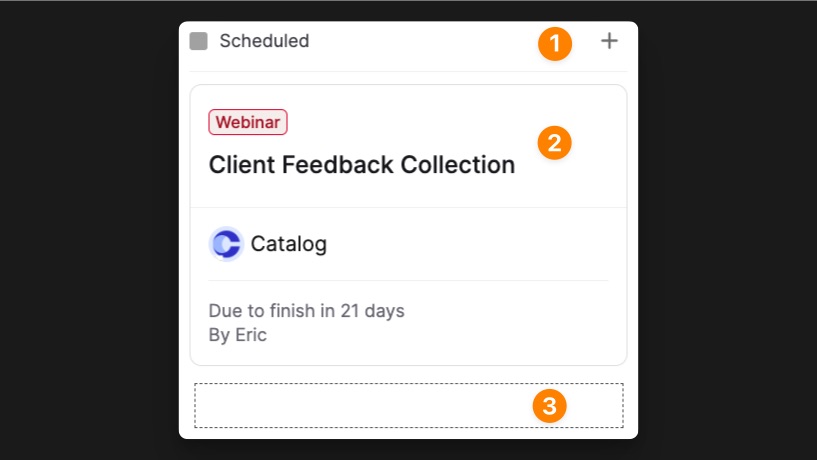The width and height of the screenshot is (817, 460).
Task: Click the plus icon in Scheduled header
Action: pos(609,41)
